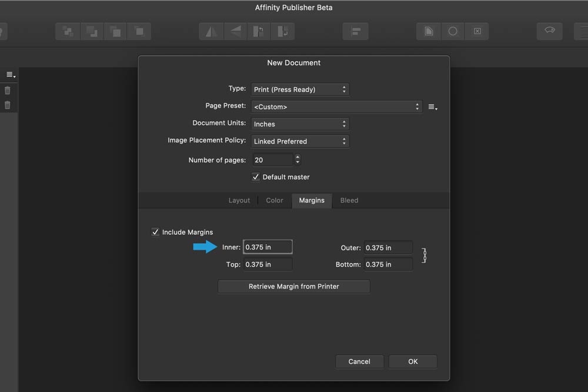Uncheck the Default master checkbox
Image resolution: width=588 pixels, height=392 pixels.
[x=256, y=177]
